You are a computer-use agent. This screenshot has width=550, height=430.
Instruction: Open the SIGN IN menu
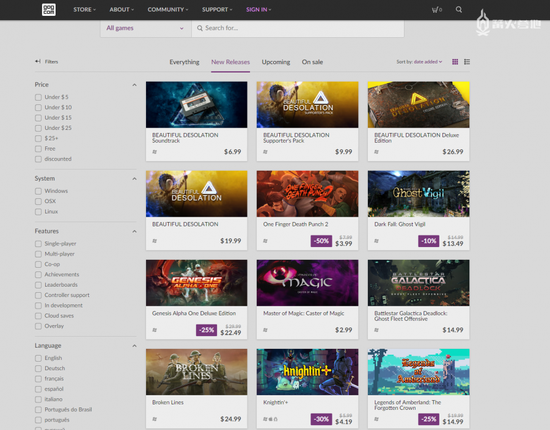click(259, 10)
